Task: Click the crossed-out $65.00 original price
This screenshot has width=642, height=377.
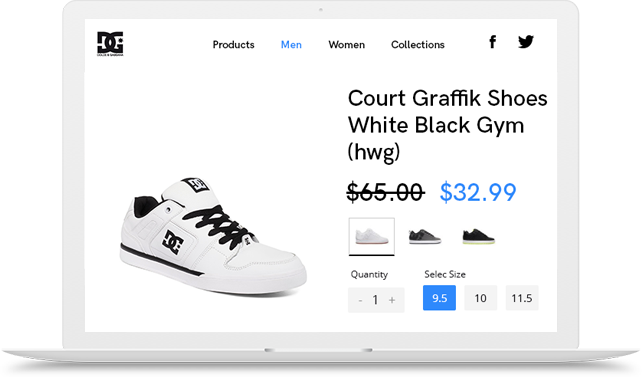Action: [x=385, y=192]
